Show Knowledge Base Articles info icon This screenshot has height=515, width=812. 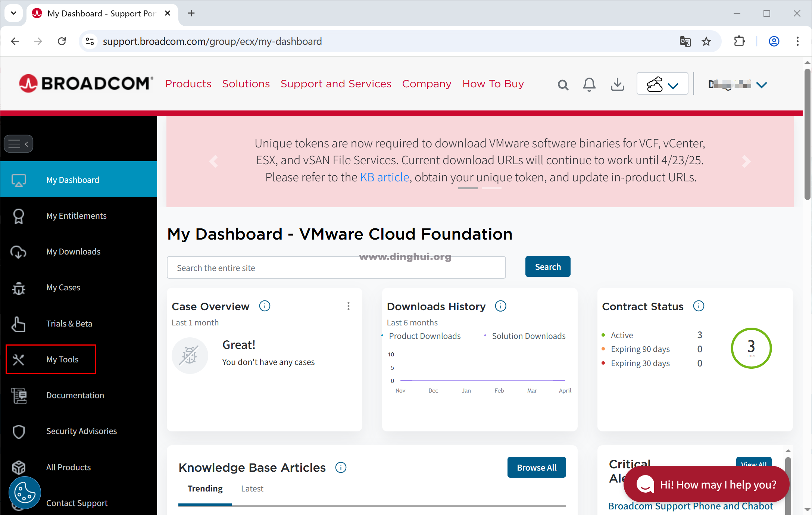(341, 467)
